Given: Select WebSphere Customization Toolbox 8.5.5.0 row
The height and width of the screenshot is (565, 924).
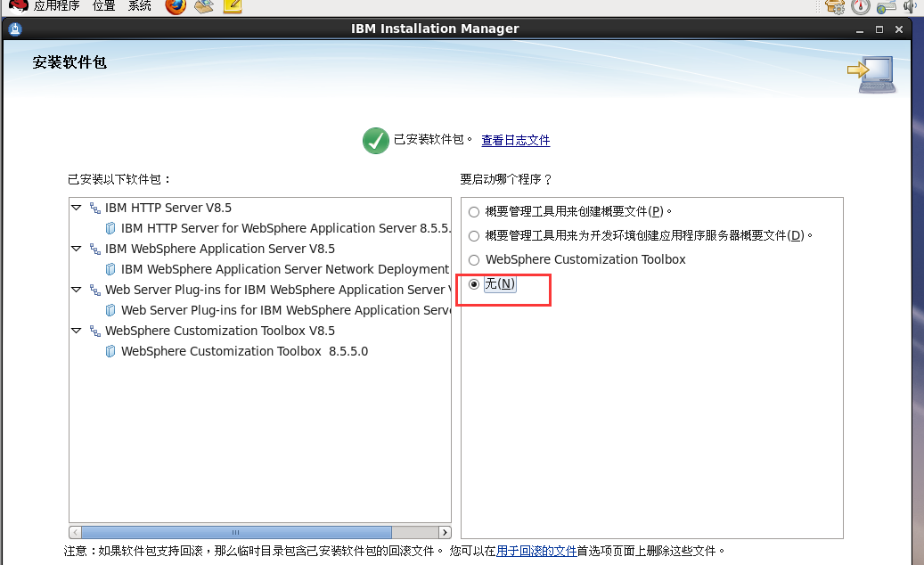Looking at the screenshot, I should pos(244,351).
